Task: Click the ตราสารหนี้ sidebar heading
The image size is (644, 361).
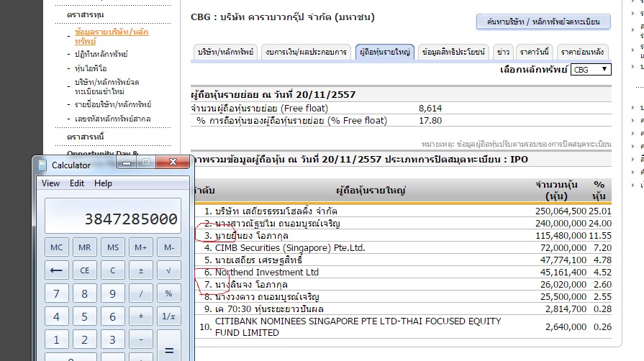Action: pyautogui.click(x=86, y=137)
